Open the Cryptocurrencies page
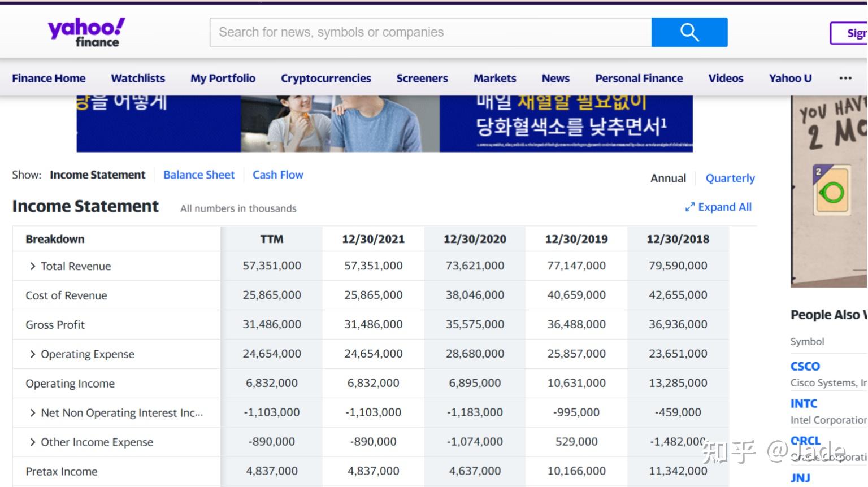 [x=325, y=78]
